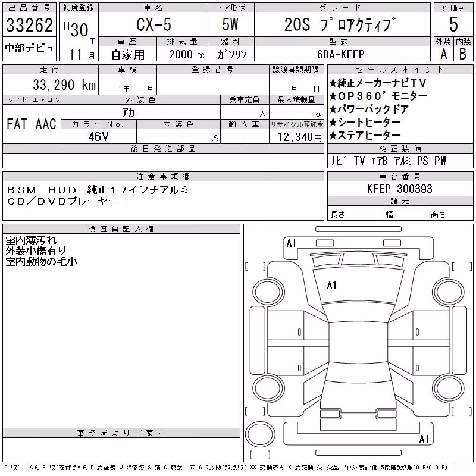
Task: Select the "車台番号" header
Action: 400,176
